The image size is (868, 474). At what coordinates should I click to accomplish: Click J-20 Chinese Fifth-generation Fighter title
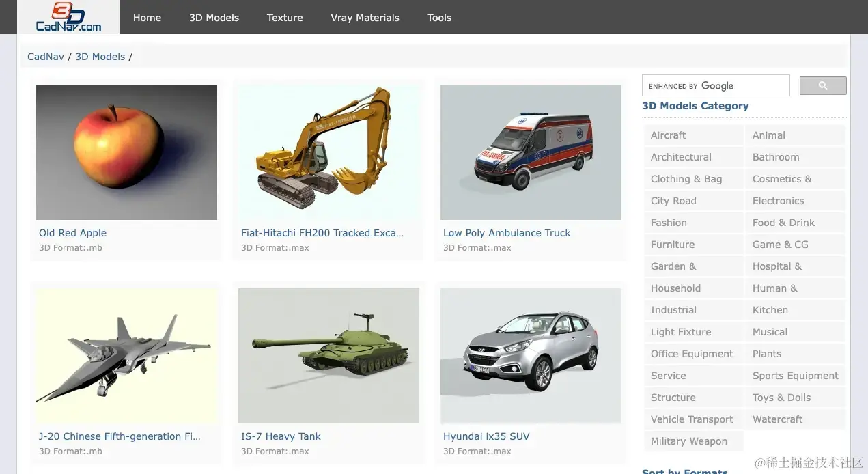click(120, 436)
